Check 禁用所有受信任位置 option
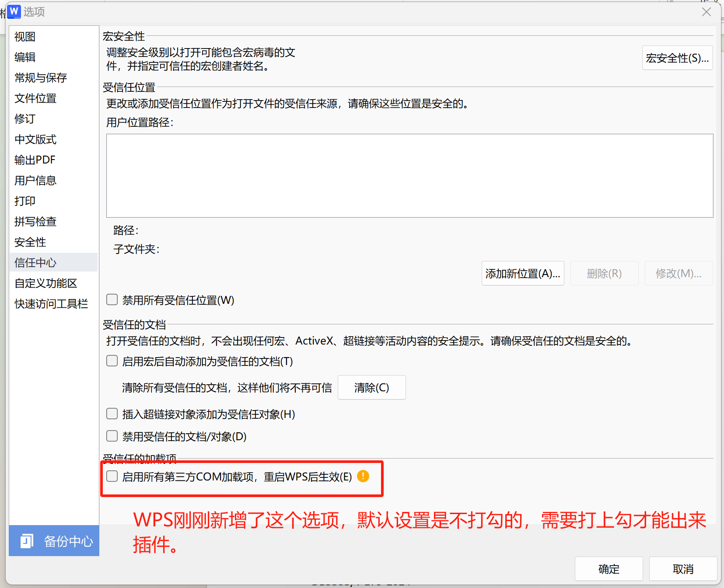The height and width of the screenshot is (588, 724). point(112,299)
